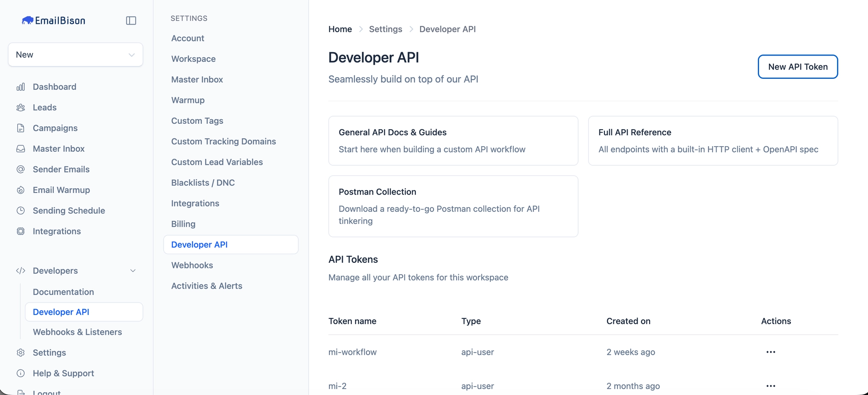Select Billing in the settings menu
The image size is (868, 395).
[x=183, y=224]
